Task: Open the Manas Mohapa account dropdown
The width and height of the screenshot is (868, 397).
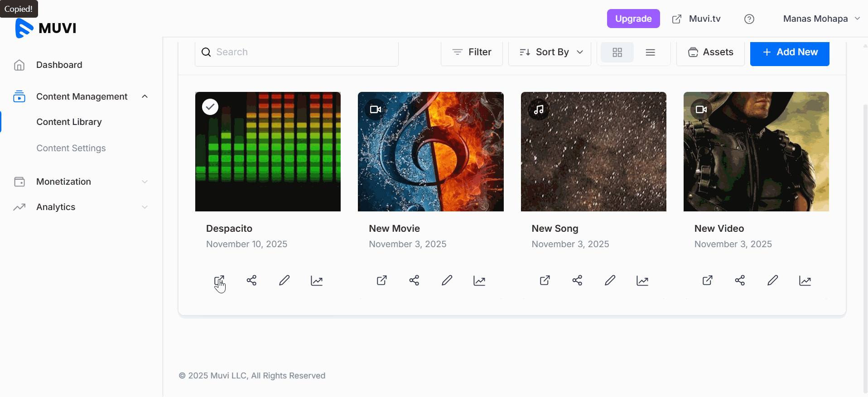Action: [x=821, y=19]
